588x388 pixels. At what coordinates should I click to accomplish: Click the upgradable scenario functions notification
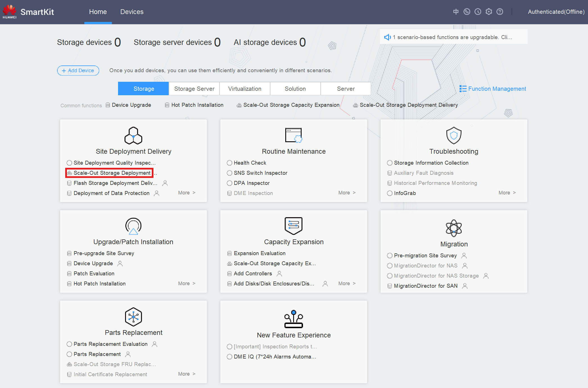[453, 37]
